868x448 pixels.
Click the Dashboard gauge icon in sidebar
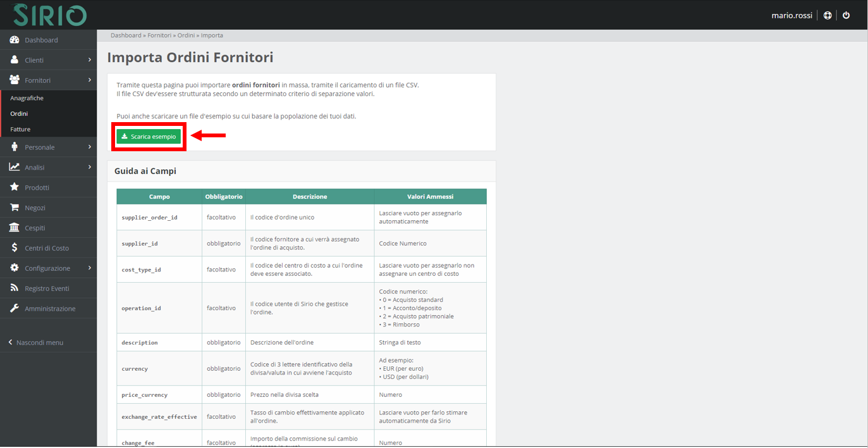pyautogui.click(x=14, y=40)
